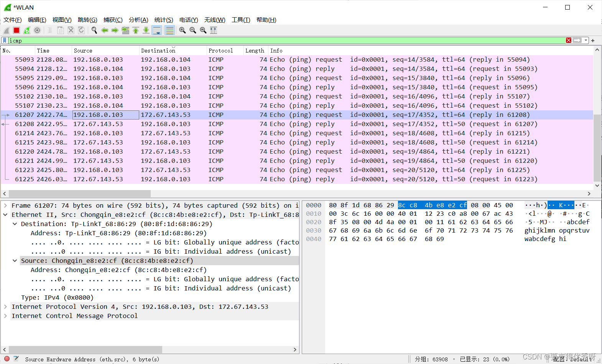
Task: Sort by the Destination column header
Action: (173, 51)
